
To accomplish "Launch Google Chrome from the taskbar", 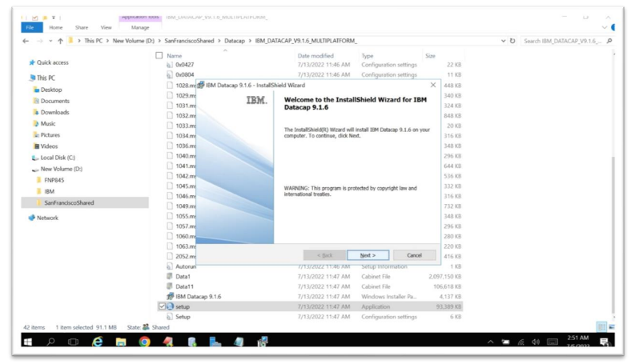I will 144,342.
